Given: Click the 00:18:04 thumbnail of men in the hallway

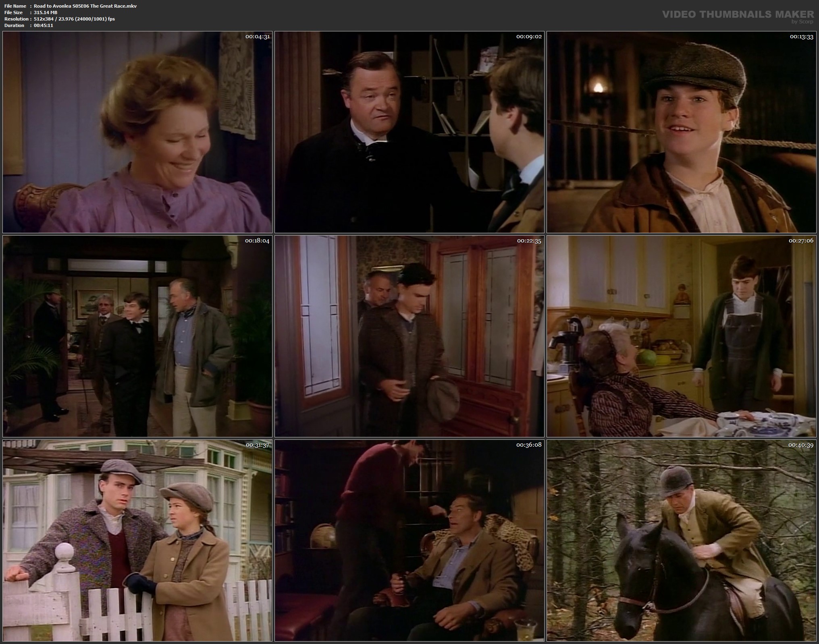Looking at the screenshot, I should pos(137,336).
